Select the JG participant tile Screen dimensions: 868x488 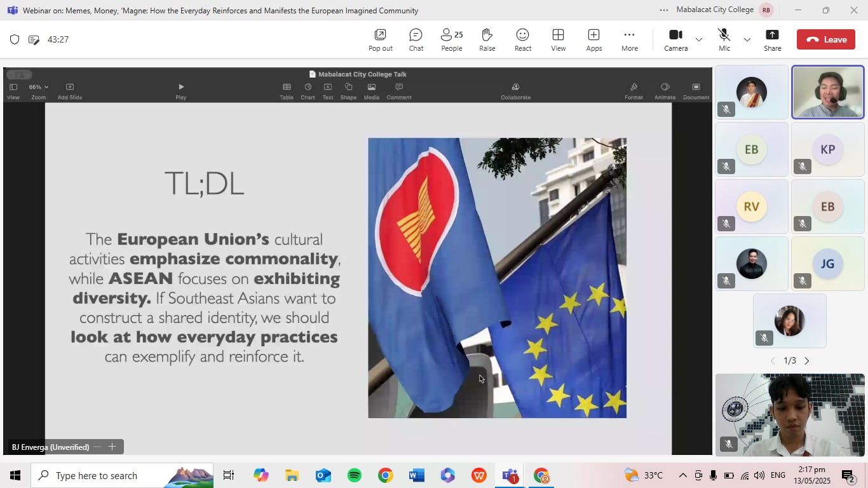tap(827, 264)
